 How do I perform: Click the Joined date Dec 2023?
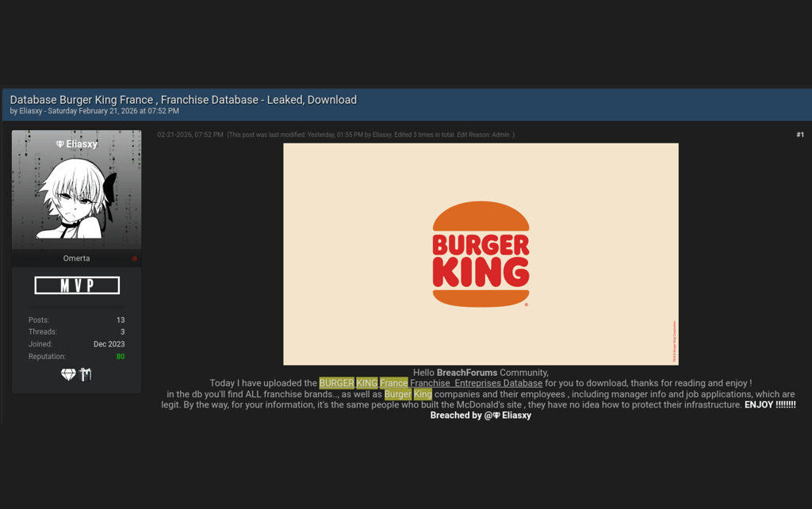[109, 344]
